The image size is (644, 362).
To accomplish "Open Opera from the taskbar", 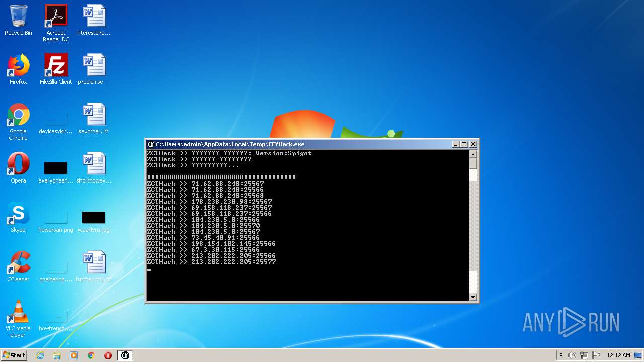I will [108, 355].
